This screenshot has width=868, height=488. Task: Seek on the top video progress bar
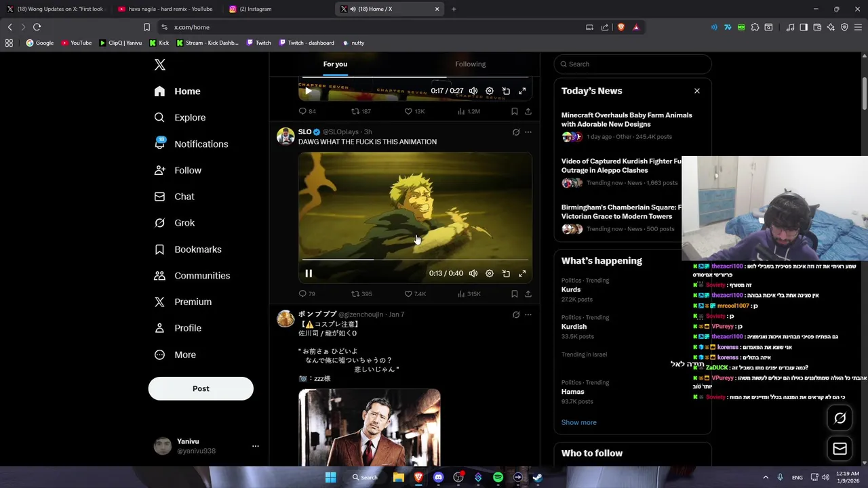[x=415, y=77]
